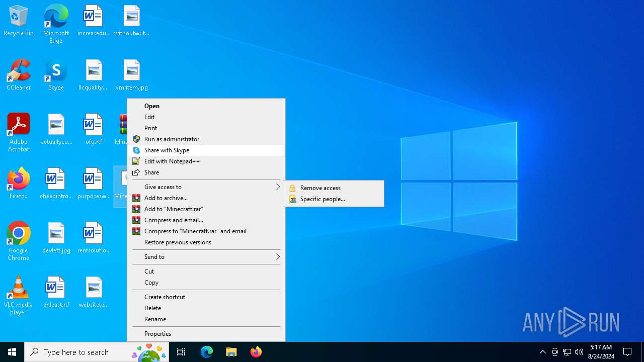Select the purposesw... Word document icon

pos(94,184)
